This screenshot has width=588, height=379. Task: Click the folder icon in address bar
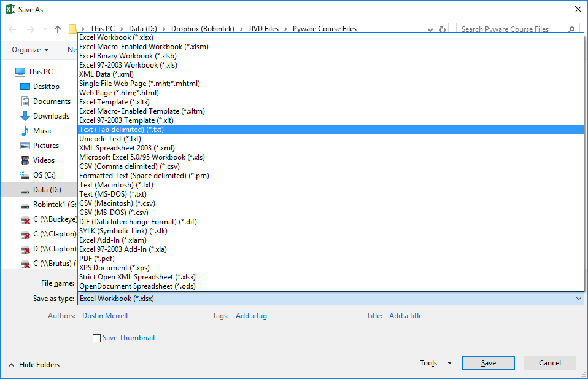click(x=72, y=29)
